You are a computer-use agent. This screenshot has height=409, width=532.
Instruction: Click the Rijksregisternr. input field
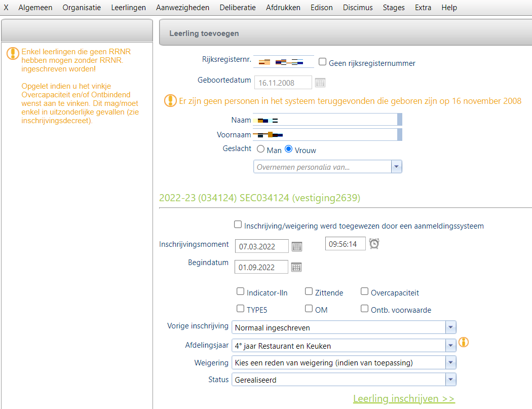point(284,61)
